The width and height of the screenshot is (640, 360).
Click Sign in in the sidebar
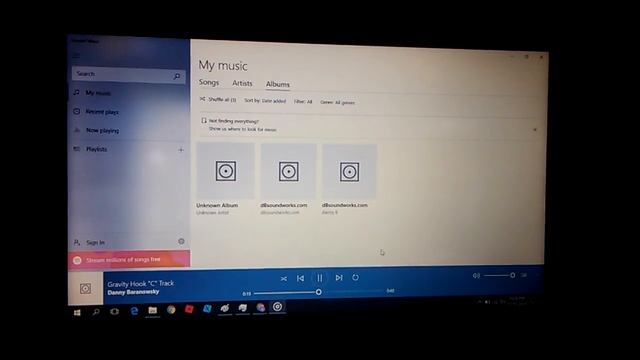96,242
